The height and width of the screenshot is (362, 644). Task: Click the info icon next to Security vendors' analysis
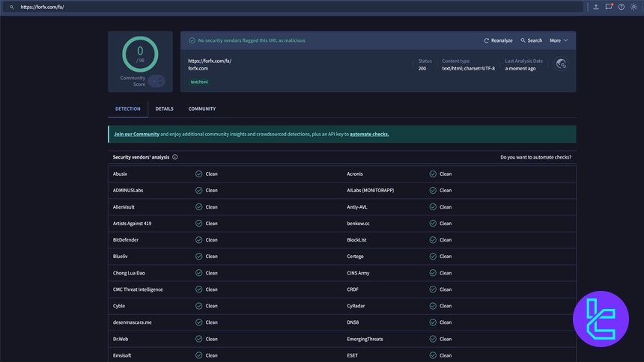(175, 157)
